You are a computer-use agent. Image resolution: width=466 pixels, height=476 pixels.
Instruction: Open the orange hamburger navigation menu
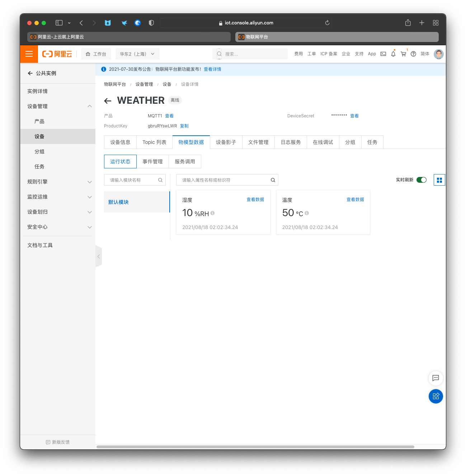click(x=29, y=54)
